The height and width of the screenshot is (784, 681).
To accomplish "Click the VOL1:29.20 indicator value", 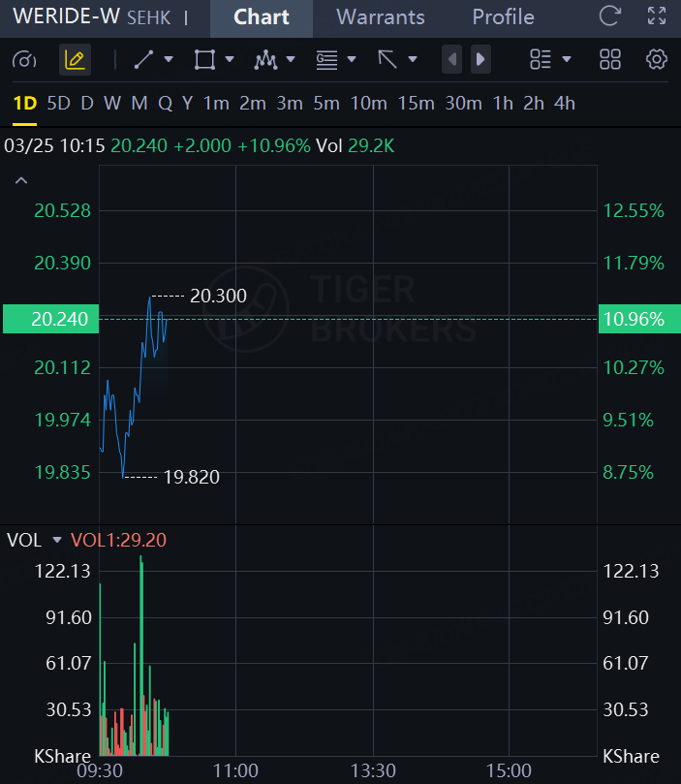I will pos(118,540).
